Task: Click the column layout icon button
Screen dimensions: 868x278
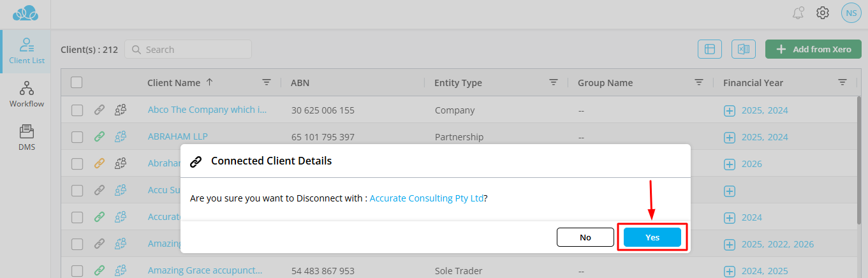Action: point(710,49)
